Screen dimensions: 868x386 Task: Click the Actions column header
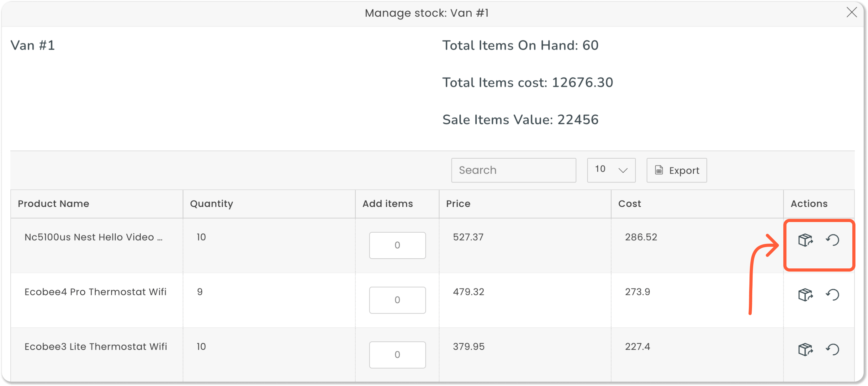[x=809, y=204]
